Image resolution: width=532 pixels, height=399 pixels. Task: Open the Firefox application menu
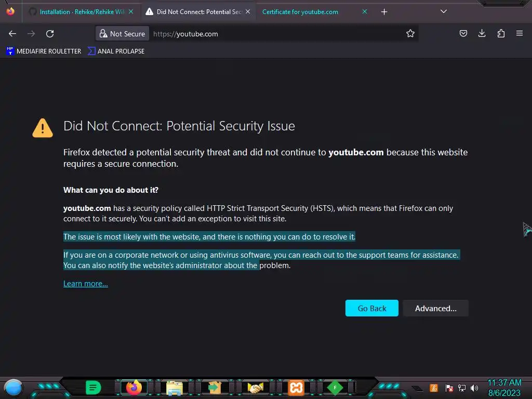[x=520, y=33]
